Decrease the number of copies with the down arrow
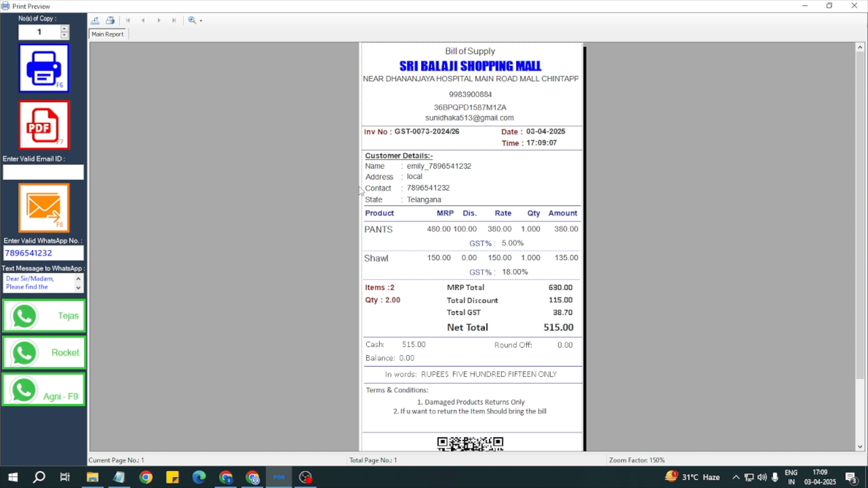Image resolution: width=868 pixels, height=488 pixels. (65, 35)
